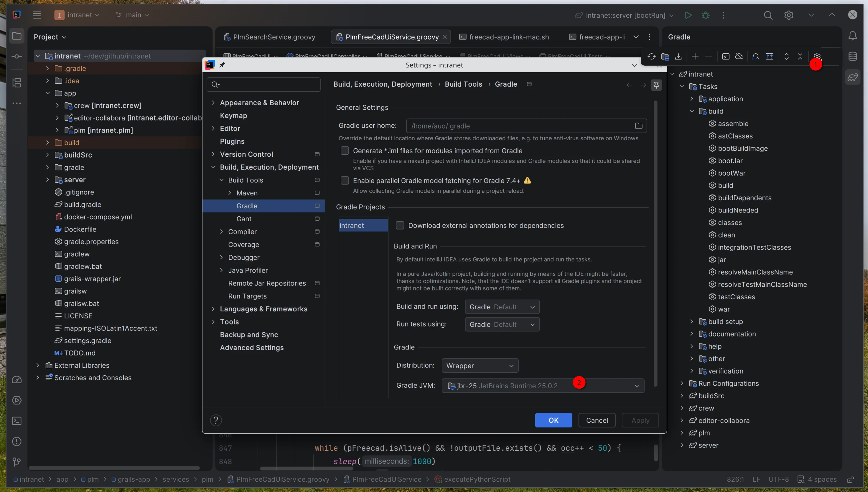Open the Commit tool window
868x492 pixels.
point(17,57)
